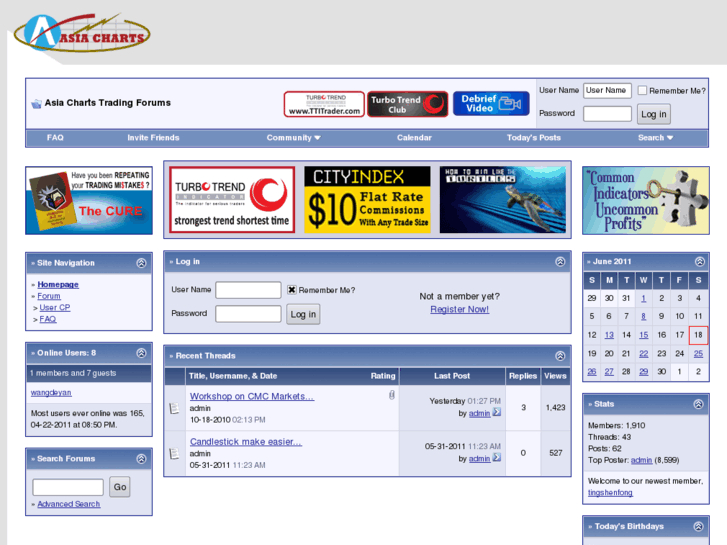The width and height of the screenshot is (727, 545).
Task: Collapse the Online Users panel
Action: click(x=141, y=353)
